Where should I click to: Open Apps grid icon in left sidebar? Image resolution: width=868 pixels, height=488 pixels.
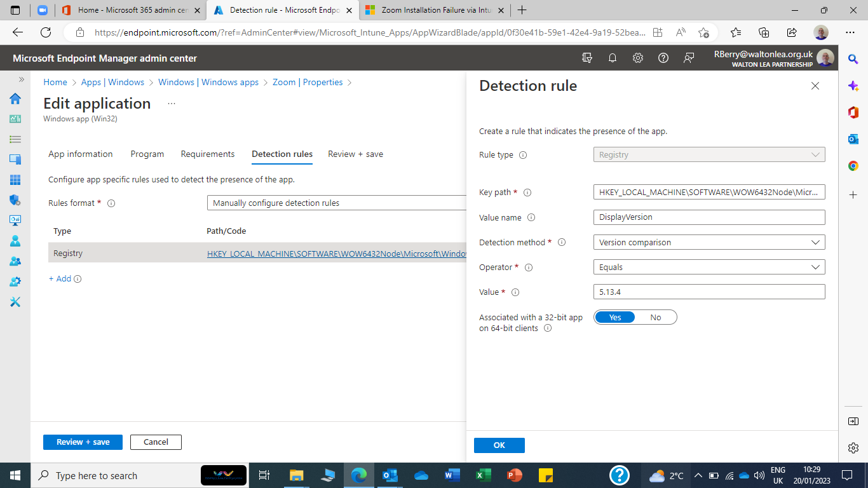[x=15, y=180]
